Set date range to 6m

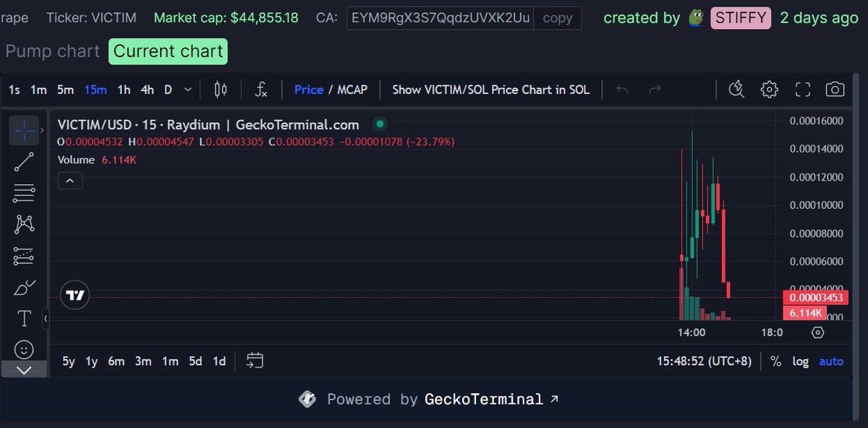[116, 361]
